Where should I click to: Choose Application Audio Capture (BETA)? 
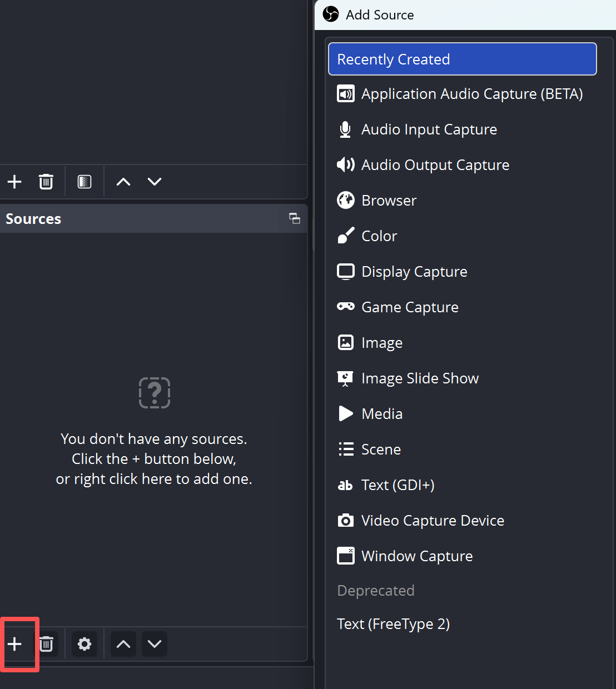pyautogui.click(x=463, y=94)
